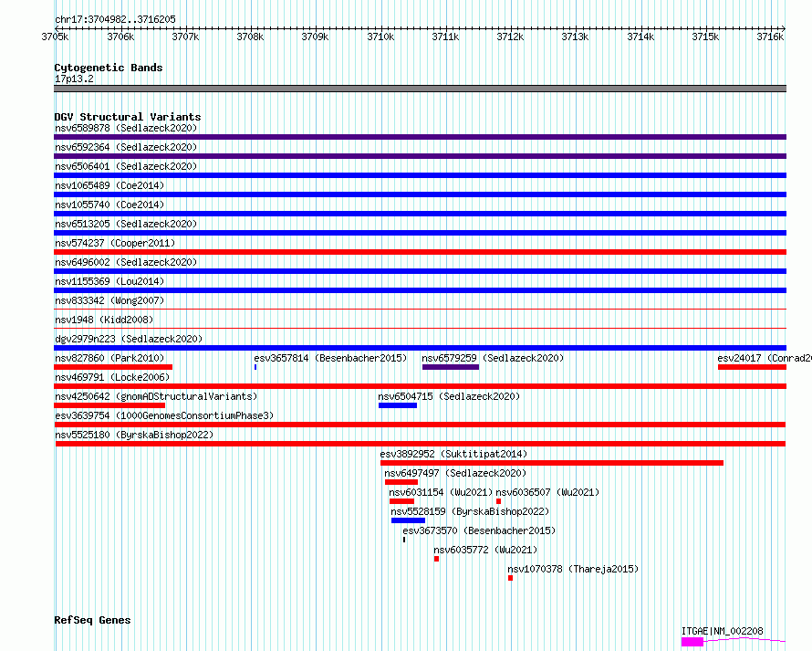Click the nsv833342 (Wong2007) label
812x651 pixels.
(x=109, y=300)
